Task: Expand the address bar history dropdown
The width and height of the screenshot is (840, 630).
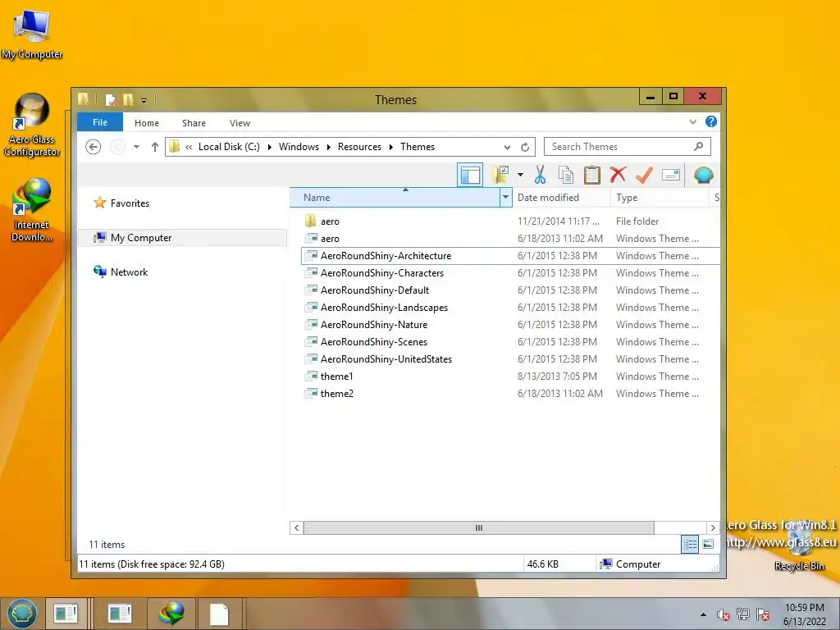Action: click(x=507, y=147)
